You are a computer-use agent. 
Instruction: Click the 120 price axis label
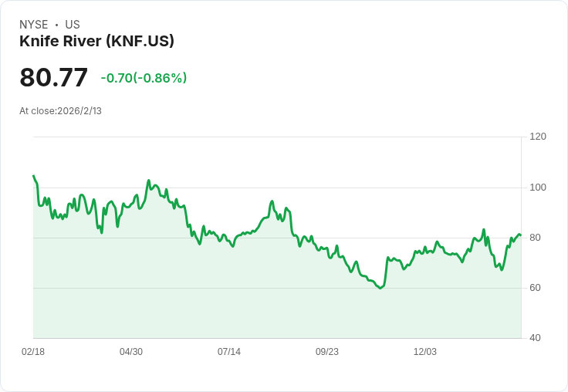point(538,137)
